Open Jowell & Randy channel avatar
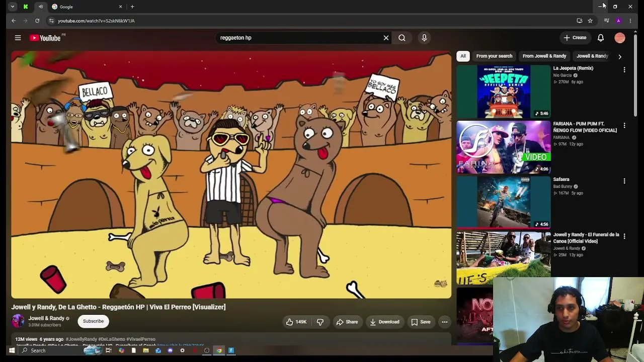Image resolution: width=644 pixels, height=362 pixels. [x=18, y=321]
